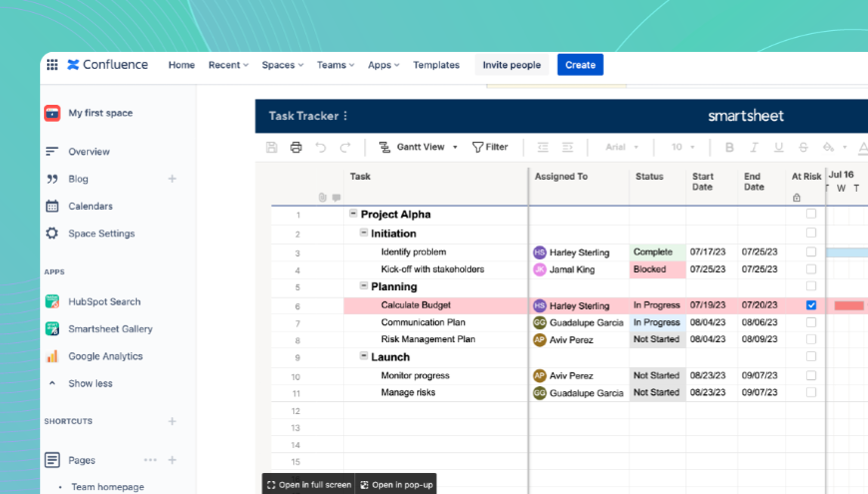Click the Filter button

pos(490,147)
